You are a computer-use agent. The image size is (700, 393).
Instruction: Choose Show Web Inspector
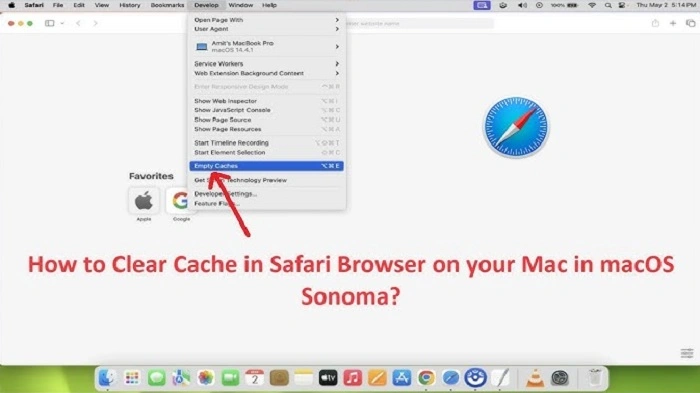(x=267, y=101)
